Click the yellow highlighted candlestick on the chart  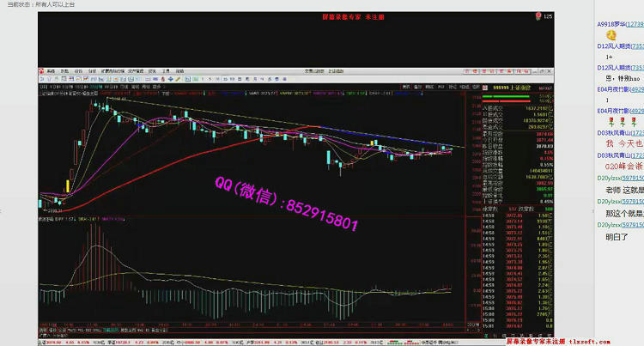(67, 184)
